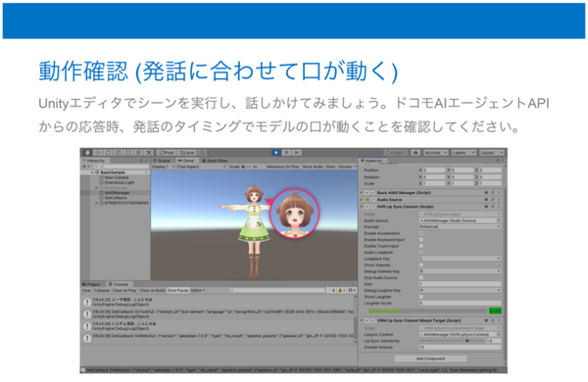Open the Account dropdown
This screenshot has width=588, height=382.
click(x=436, y=153)
